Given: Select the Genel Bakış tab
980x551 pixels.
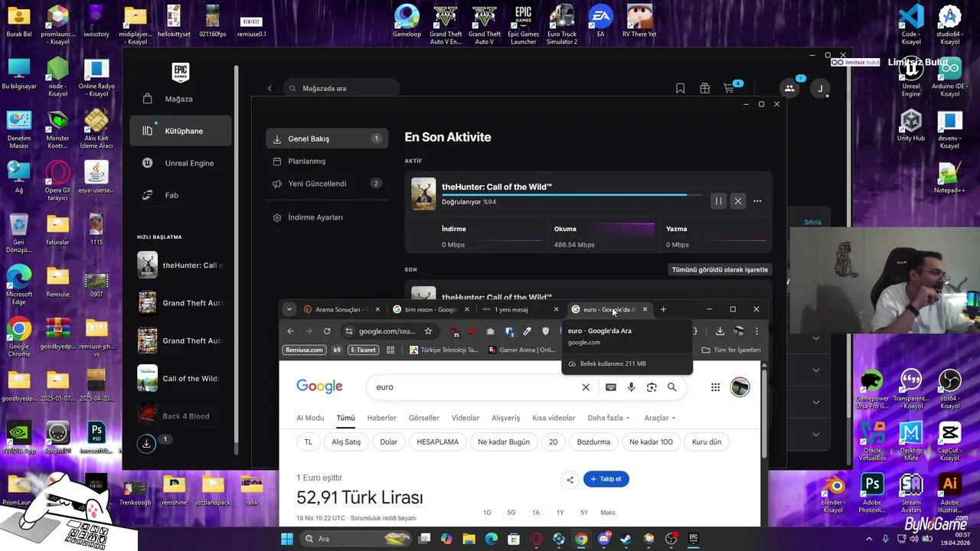Looking at the screenshot, I should (327, 139).
